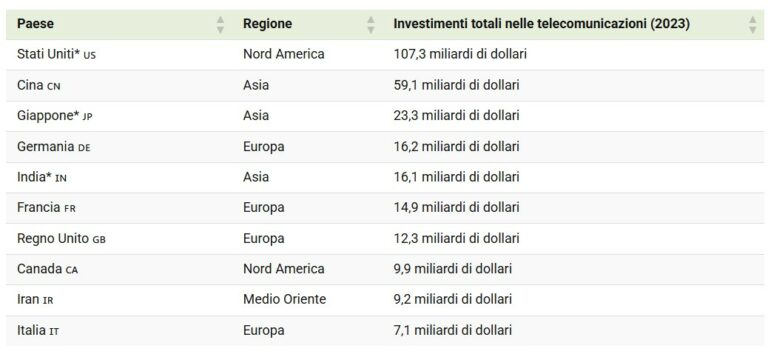Sort by Investimenti totali column sort arrows
The height and width of the screenshot is (360, 768).
753,24
